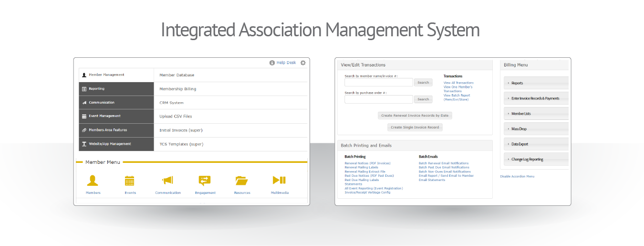This screenshot has height=246, width=644.
Task: Click the Event Management calendar icon
Action: point(84,116)
